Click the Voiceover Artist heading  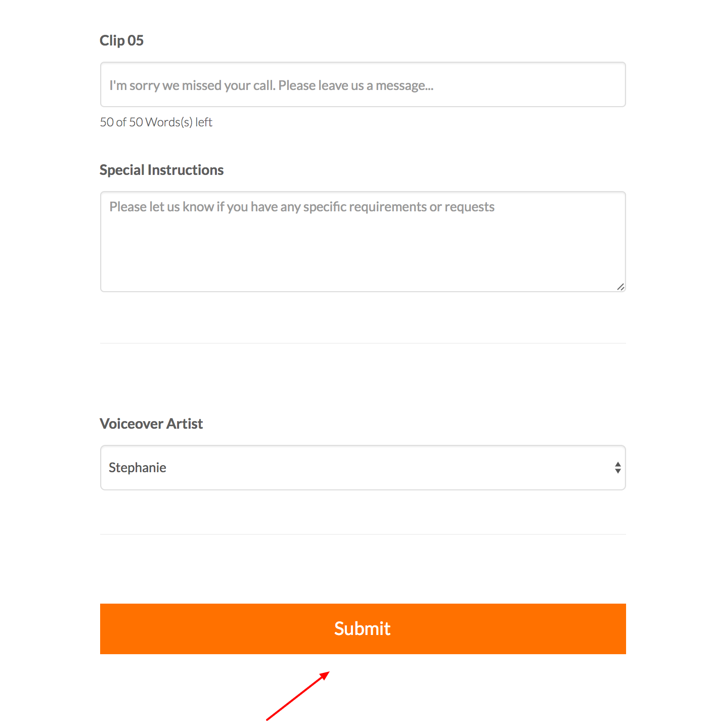(x=151, y=424)
